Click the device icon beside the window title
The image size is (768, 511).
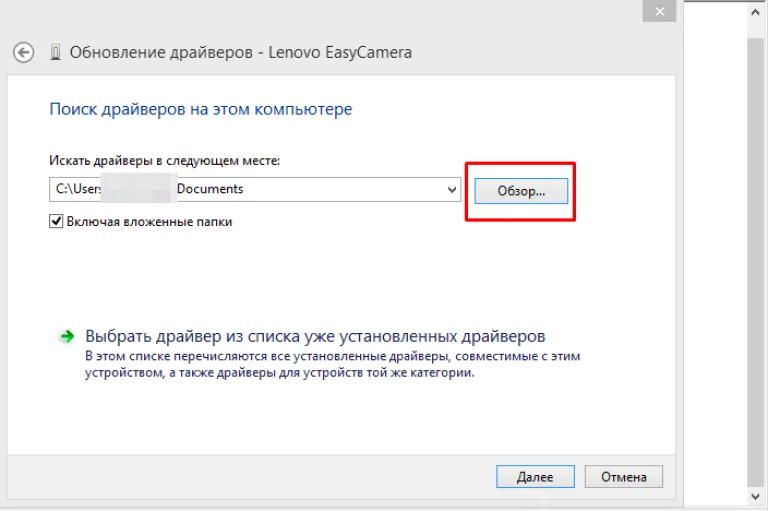[x=55, y=52]
